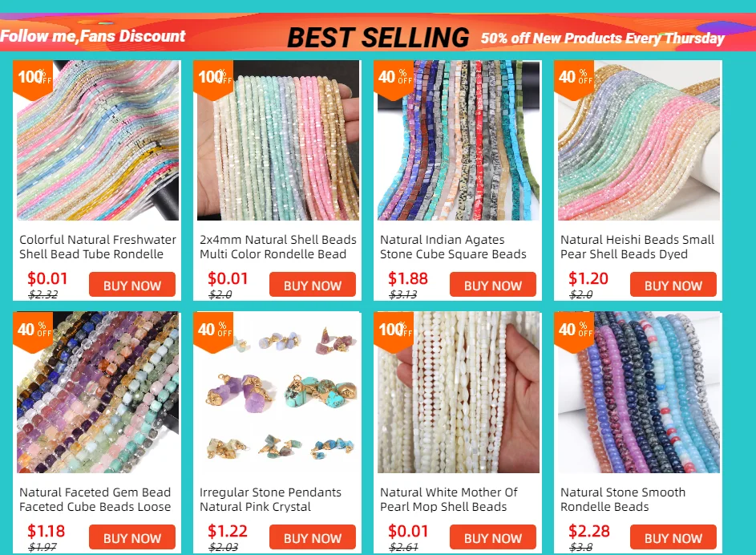Open the Natural Heishi Beads image
Screen dimensions: 756x555
[639, 140]
